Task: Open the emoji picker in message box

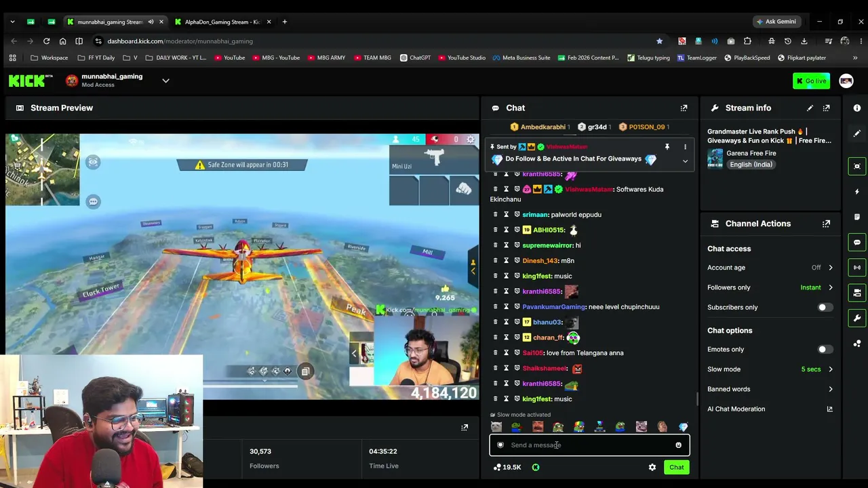Action: click(678, 445)
